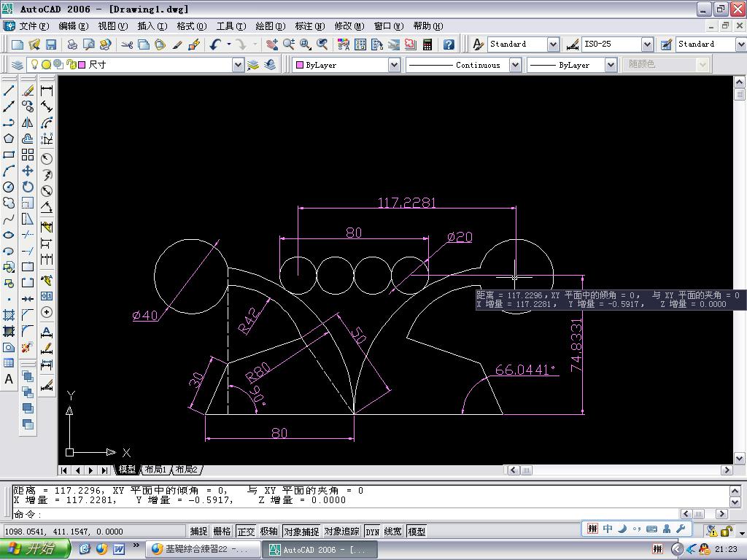This screenshot has width=747, height=560.
Task: Toggle the 对象追踪 object tracking
Action: pyautogui.click(x=341, y=532)
